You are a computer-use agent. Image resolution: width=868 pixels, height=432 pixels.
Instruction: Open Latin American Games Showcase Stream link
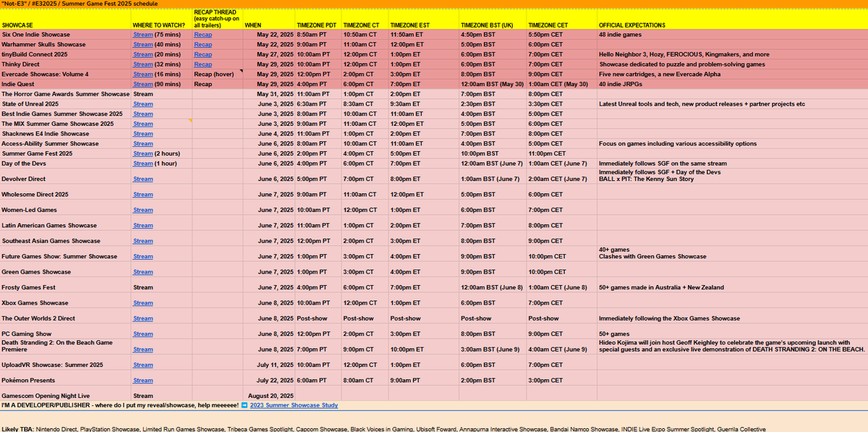click(142, 226)
